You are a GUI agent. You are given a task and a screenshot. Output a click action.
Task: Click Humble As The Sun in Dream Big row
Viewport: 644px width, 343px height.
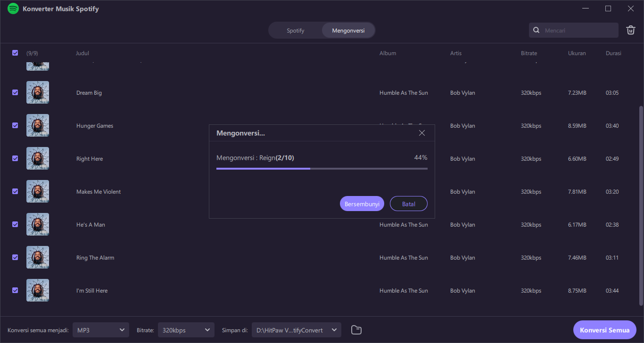coord(404,93)
